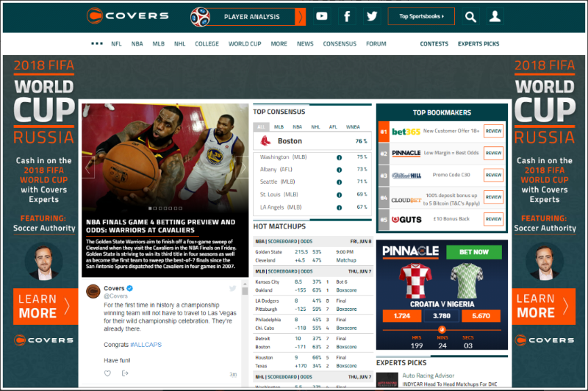Viewport: 588px width, 391px height.
Task: Open the NFL menu item
Action: click(116, 44)
